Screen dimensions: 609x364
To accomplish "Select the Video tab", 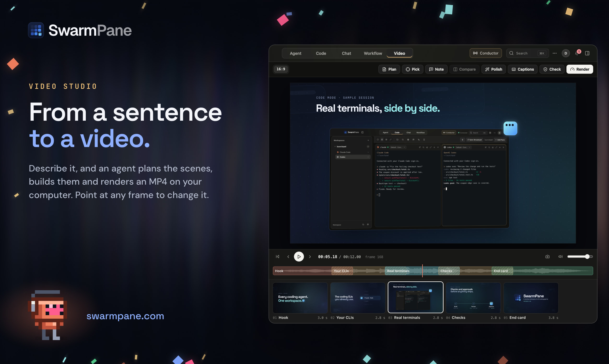I will (x=399, y=53).
